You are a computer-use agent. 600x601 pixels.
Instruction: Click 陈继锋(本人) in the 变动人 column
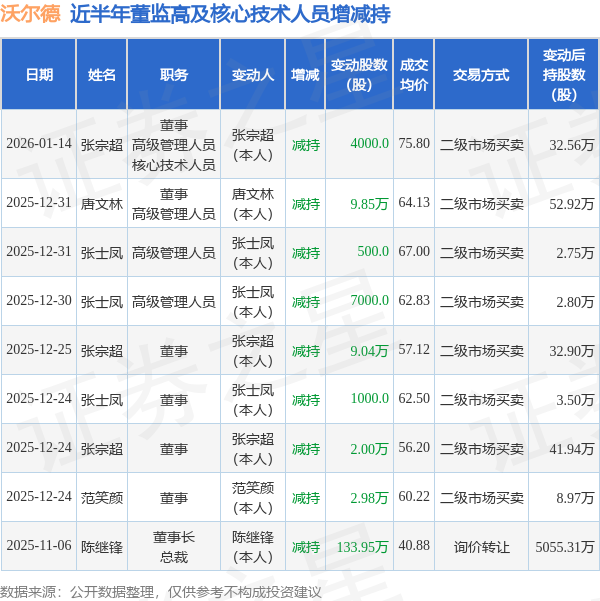click(253, 547)
